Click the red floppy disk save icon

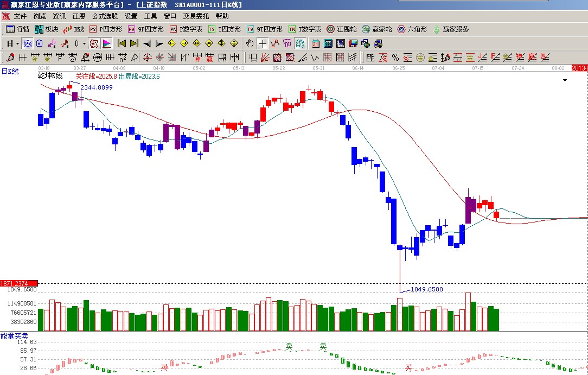353,43
